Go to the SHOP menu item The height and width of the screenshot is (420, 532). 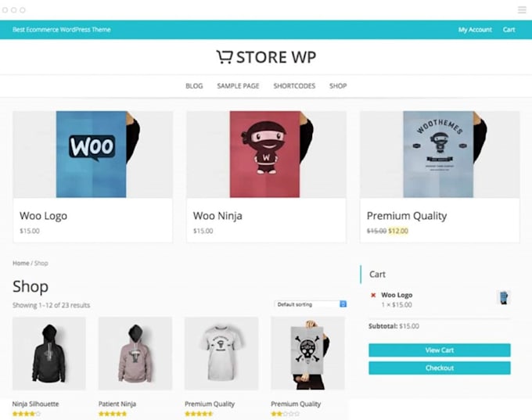(338, 86)
